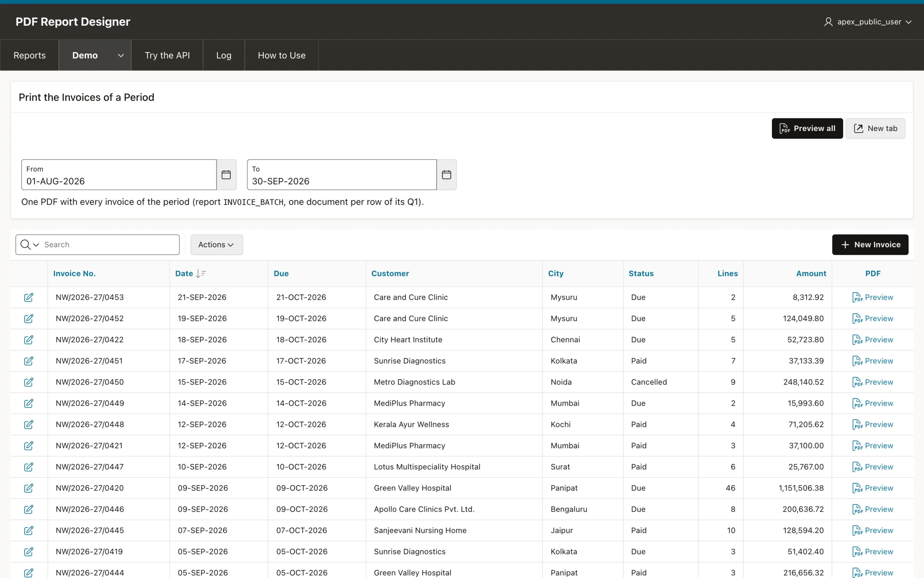The image size is (924, 578).
Task: Sort by Status column header
Action: tap(641, 274)
